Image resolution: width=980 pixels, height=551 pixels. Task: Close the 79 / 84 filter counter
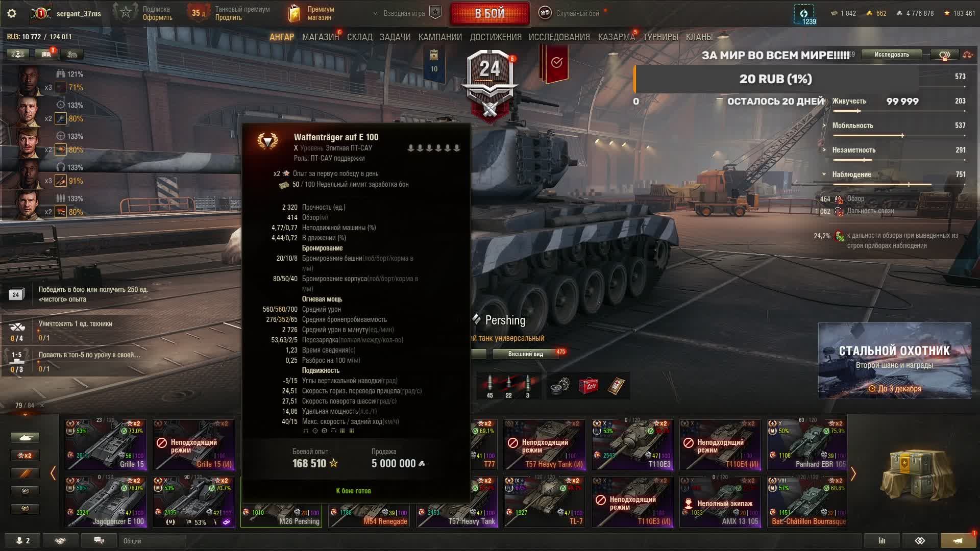pyautogui.click(x=42, y=405)
